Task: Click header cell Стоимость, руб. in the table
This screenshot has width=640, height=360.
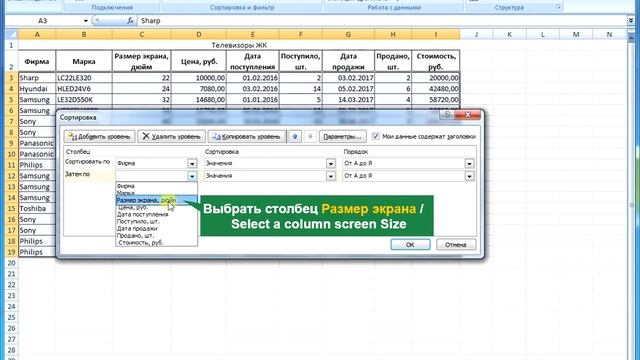Action: click(x=436, y=61)
